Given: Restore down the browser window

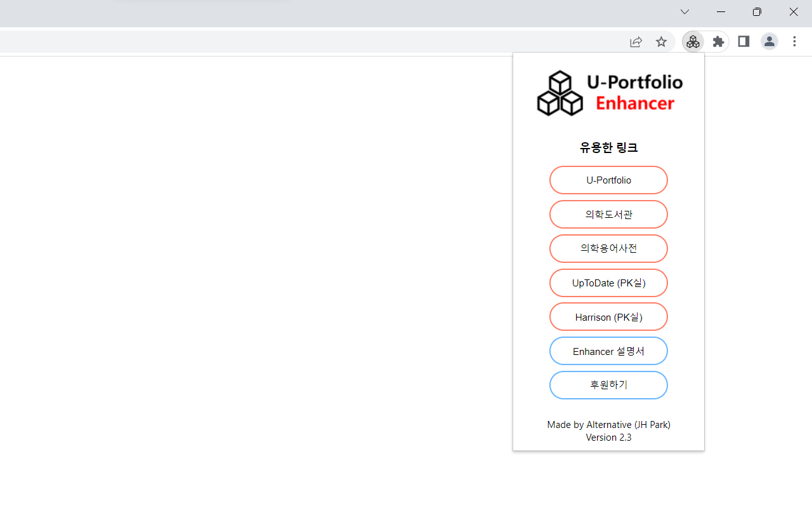Looking at the screenshot, I should point(757,12).
